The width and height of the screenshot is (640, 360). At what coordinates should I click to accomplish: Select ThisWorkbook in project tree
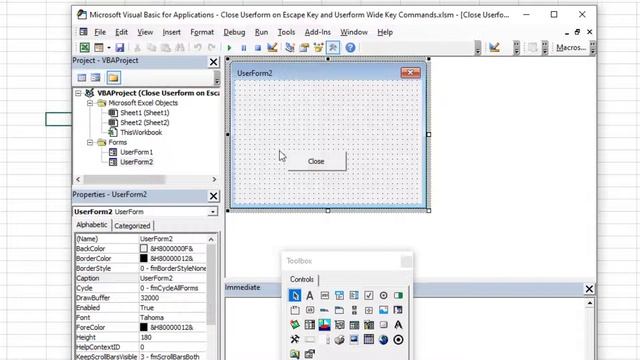141,132
